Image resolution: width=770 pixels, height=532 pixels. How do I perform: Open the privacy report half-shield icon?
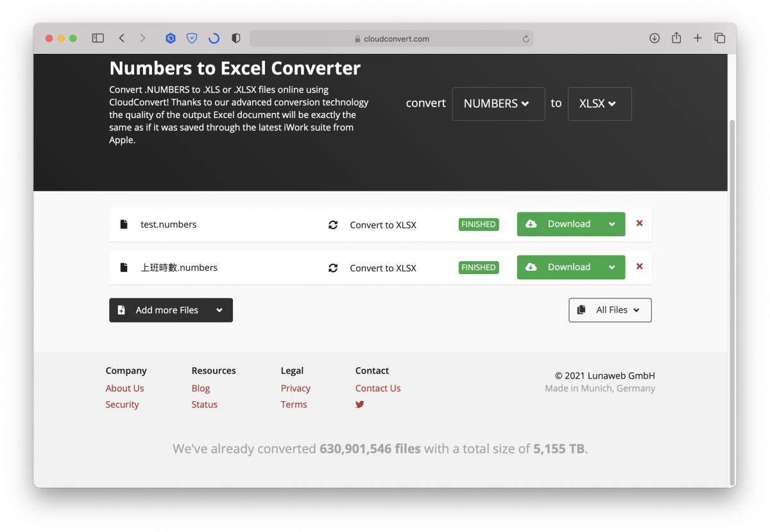point(235,39)
